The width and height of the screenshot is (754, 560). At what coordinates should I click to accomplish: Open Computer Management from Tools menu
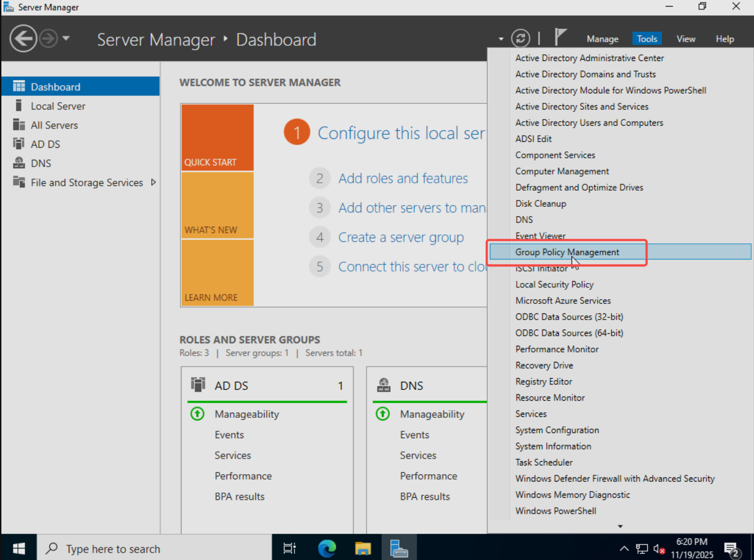coord(562,171)
